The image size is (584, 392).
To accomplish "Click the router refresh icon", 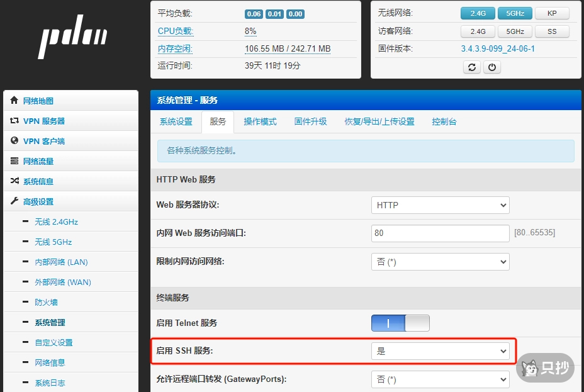I will coord(473,67).
